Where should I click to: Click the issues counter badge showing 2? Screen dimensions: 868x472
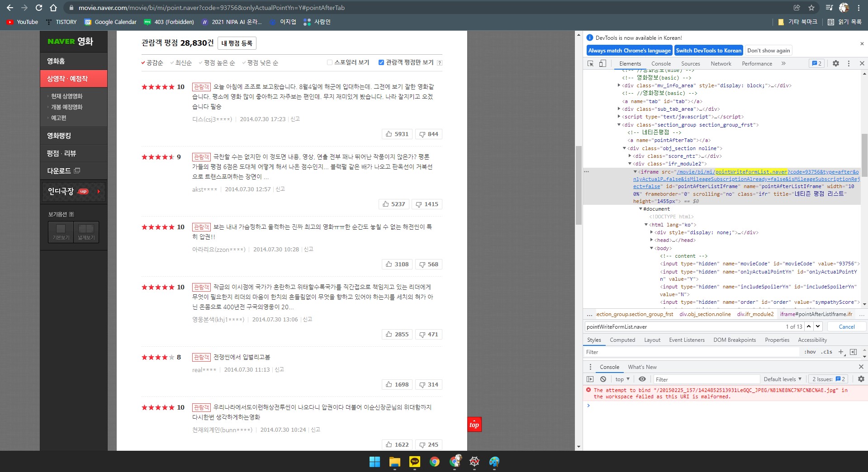pyautogui.click(x=817, y=63)
